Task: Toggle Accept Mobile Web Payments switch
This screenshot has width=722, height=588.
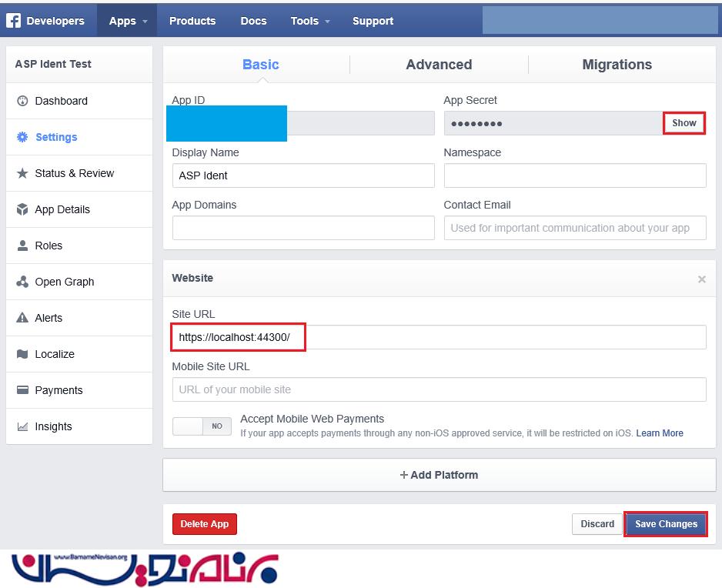Action: point(202,426)
